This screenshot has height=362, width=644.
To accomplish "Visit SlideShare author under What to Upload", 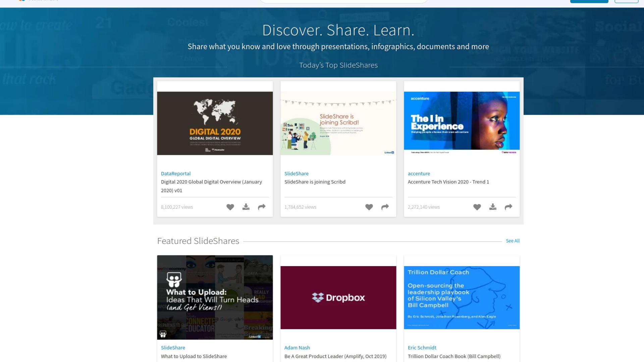I will 173,348.
